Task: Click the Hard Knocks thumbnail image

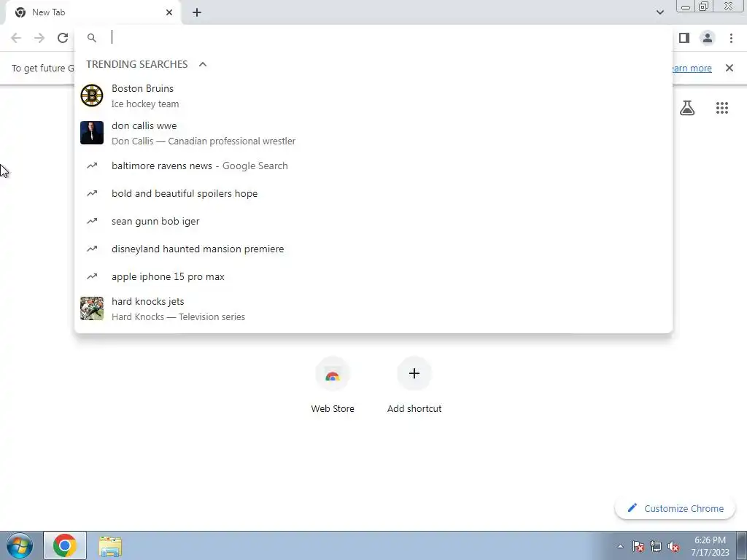Action: coord(92,308)
